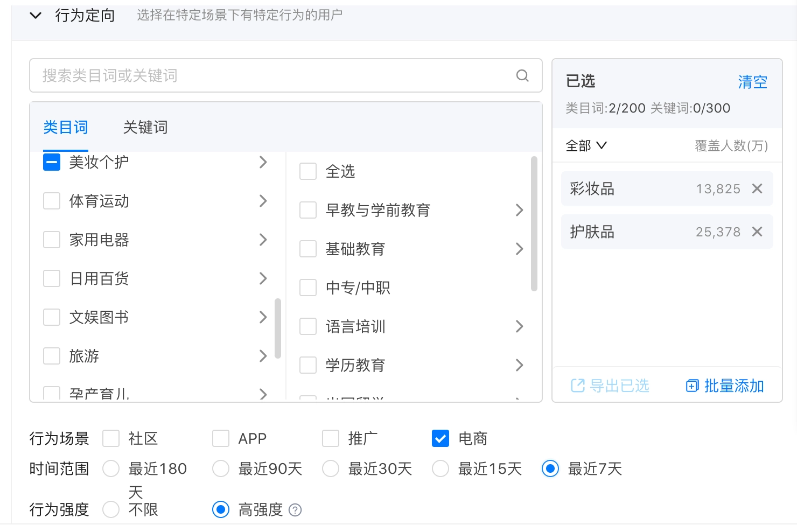
Task: Switch to the 关键词 tab
Action: pyautogui.click(x=144, y=127)
